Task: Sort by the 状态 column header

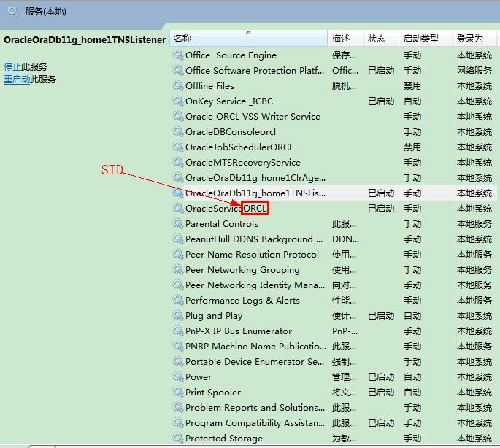Action: coord(381,38)
